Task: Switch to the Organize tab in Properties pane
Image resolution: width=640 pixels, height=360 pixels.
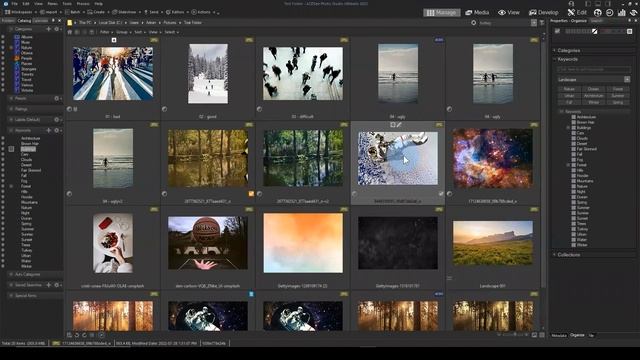Action: (577, 335)
